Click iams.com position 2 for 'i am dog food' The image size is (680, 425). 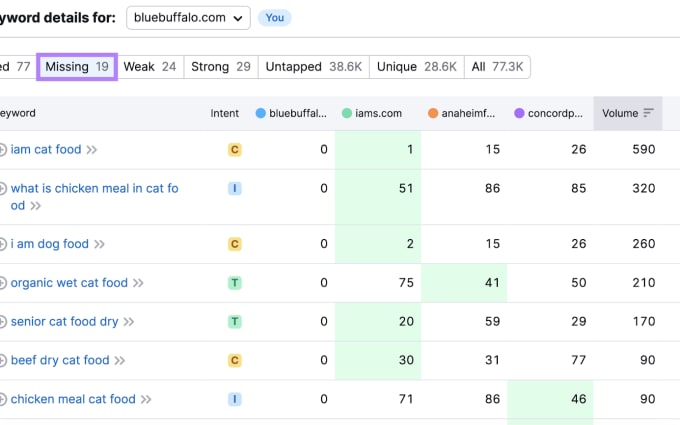(410, 244)
